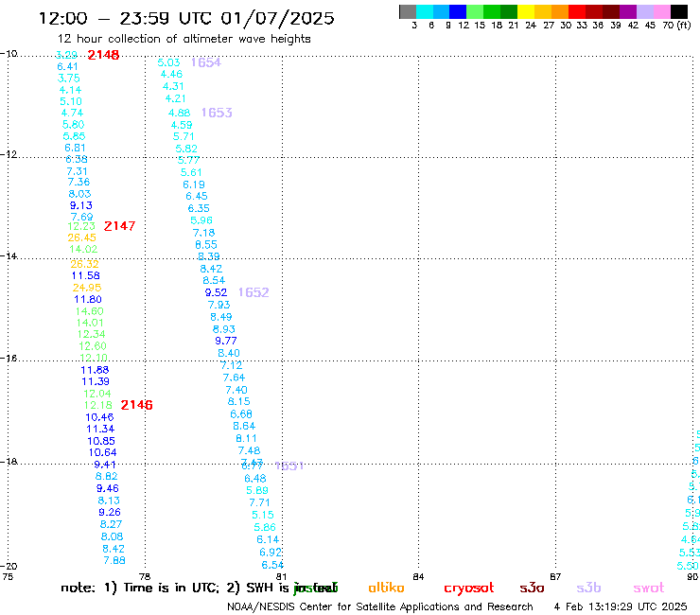Click the orange wave height value 26.45

click(x=81, y=237)
